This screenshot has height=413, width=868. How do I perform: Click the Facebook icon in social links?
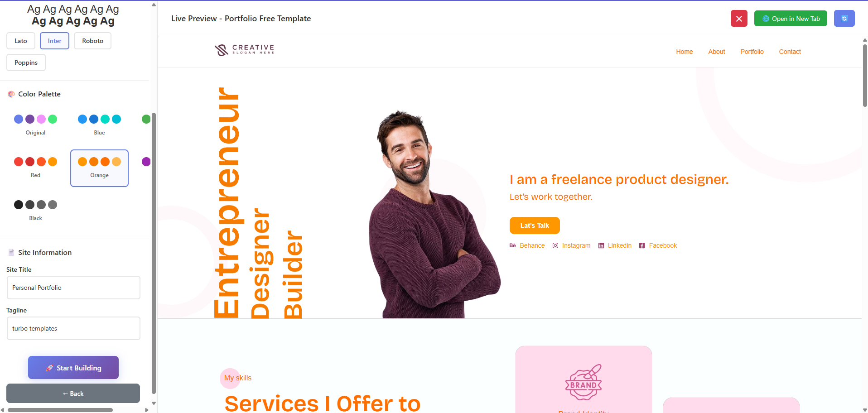642,245
